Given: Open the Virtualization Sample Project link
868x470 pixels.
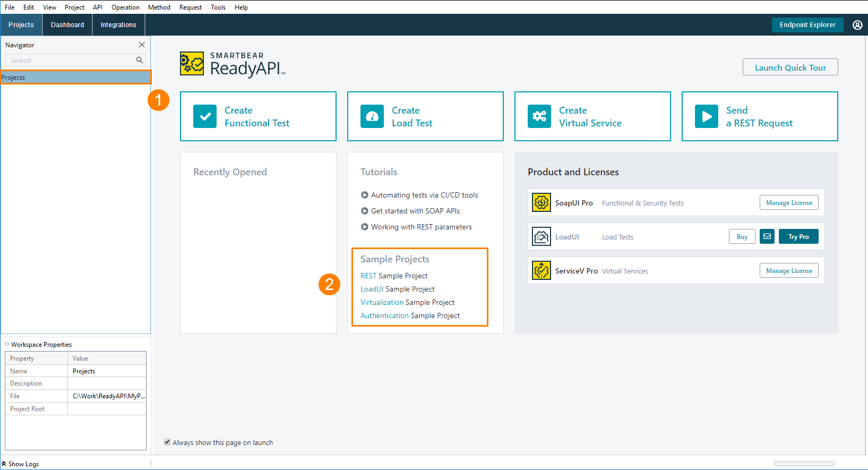Looking at the screenshot, I should pos(408,302).
